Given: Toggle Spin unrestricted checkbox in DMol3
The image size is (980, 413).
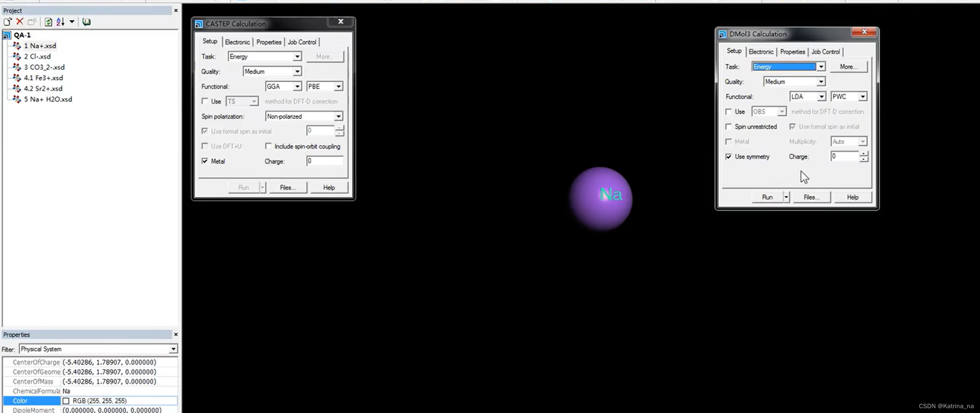Looking at the screenshot, I should pyautogui.click(x=729, y=127).
